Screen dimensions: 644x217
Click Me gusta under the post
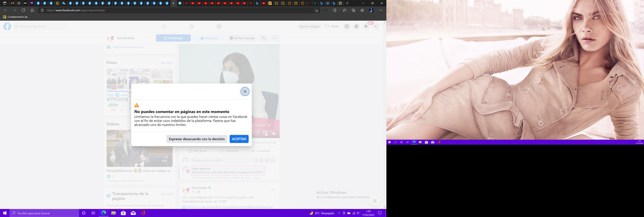click(198, 151)
